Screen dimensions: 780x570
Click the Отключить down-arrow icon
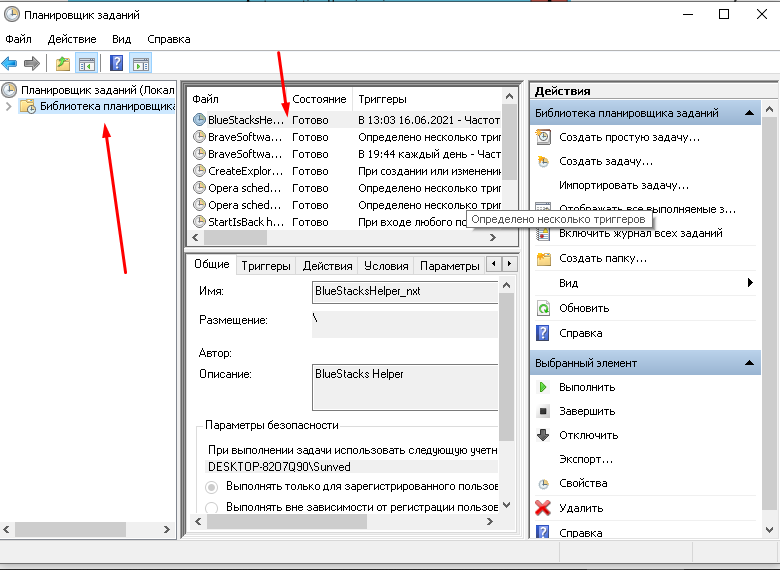tap(543, 435)
